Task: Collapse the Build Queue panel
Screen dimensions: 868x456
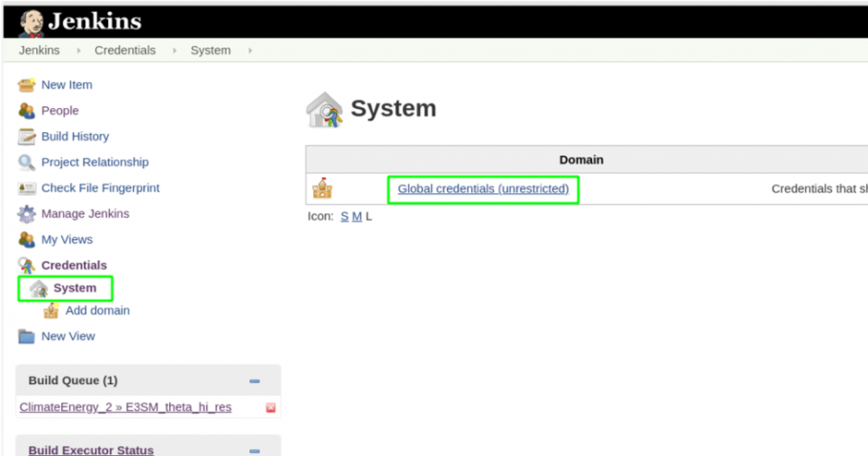Action: (255, 381)
